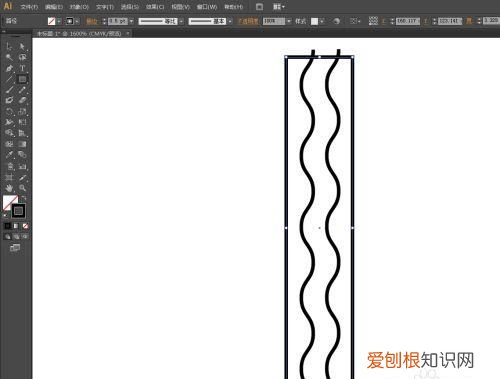The image size is (500, 379).
Task: Open the graphic style swatch dropdown
Action: [322, 21]
